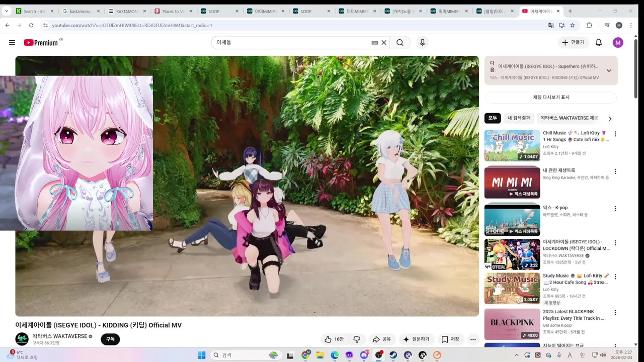Open LOCKDOWN Official MV thumbnail

click(x=512, y=254)
